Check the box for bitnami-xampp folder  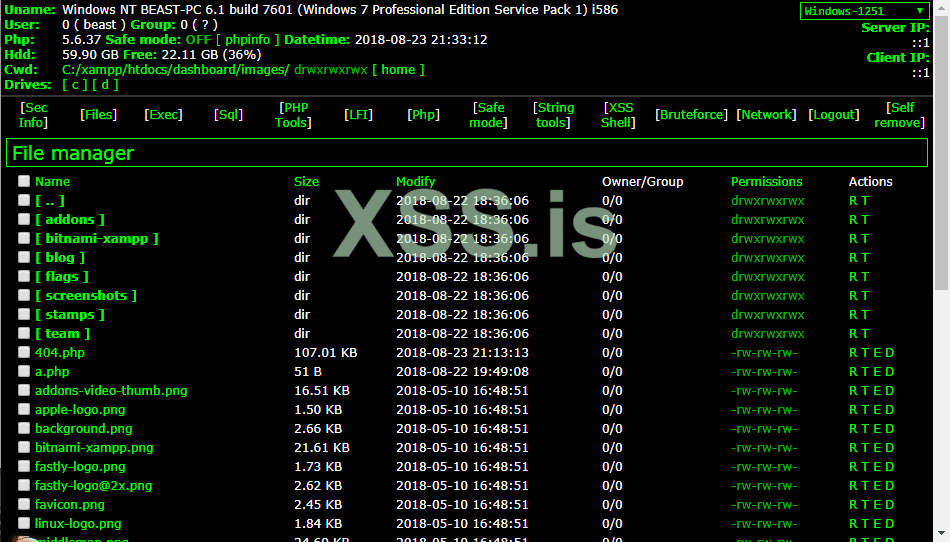tap(24, 238)
